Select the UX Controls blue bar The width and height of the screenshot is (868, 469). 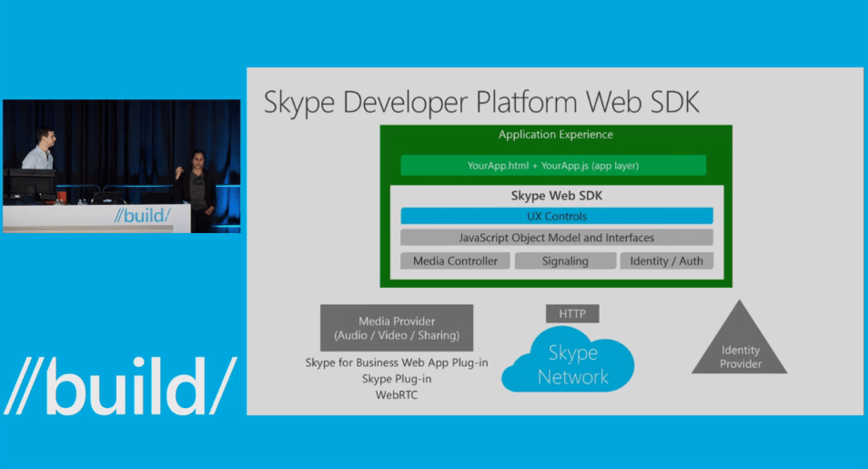point(557,216)
